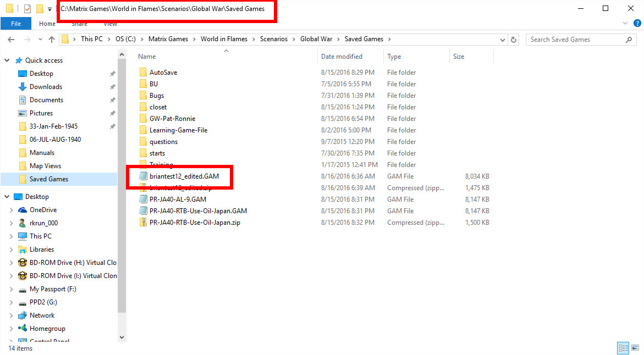This screenshot has width=644, height=355.
Task: Open Homegroup in navigation pane
Action: [47, 328]
